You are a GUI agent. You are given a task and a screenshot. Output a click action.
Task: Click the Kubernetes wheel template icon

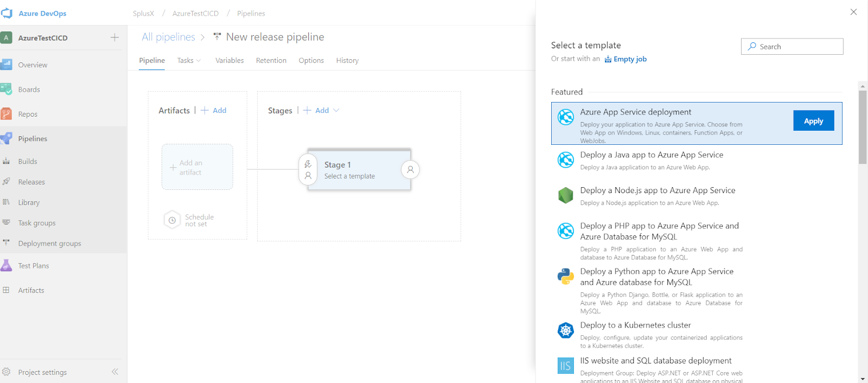[x=566, y=330]
